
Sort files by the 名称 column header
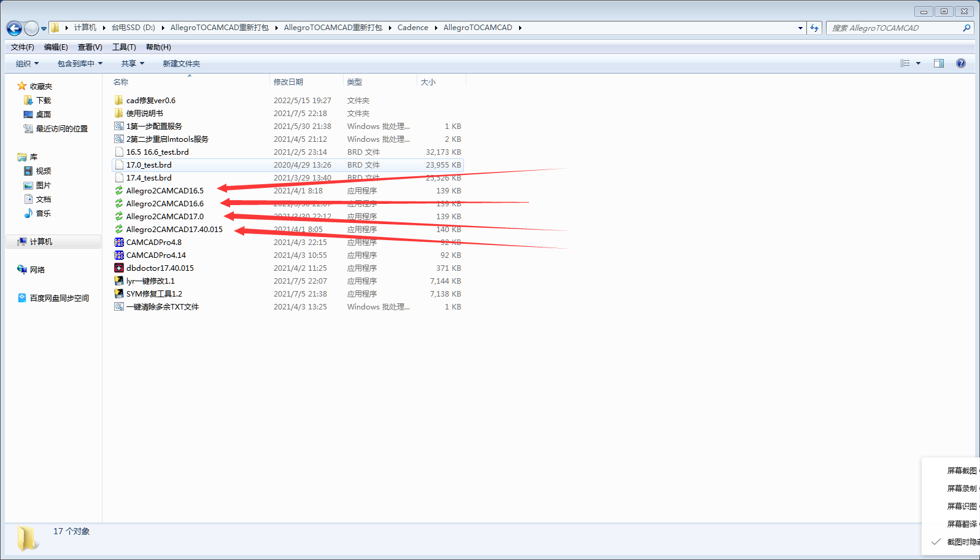pos(121,82)
